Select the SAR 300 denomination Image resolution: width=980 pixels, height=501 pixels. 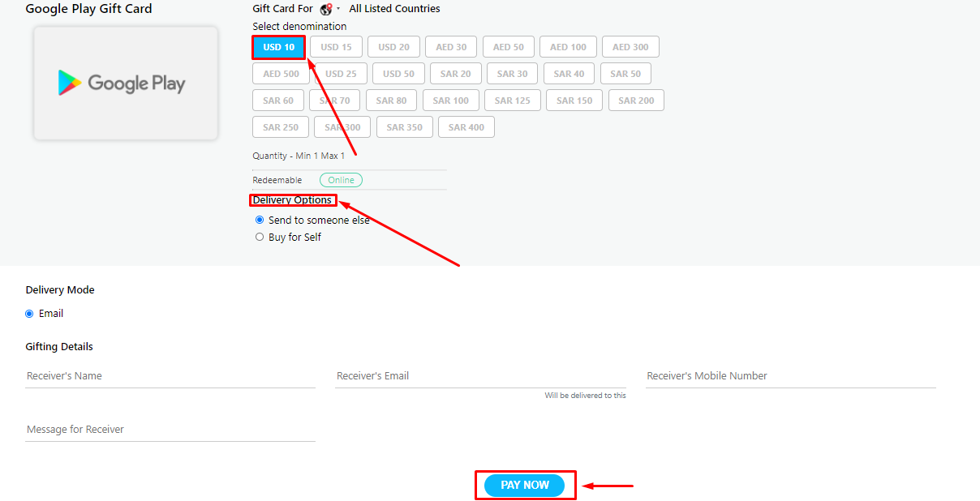[342, 127]
